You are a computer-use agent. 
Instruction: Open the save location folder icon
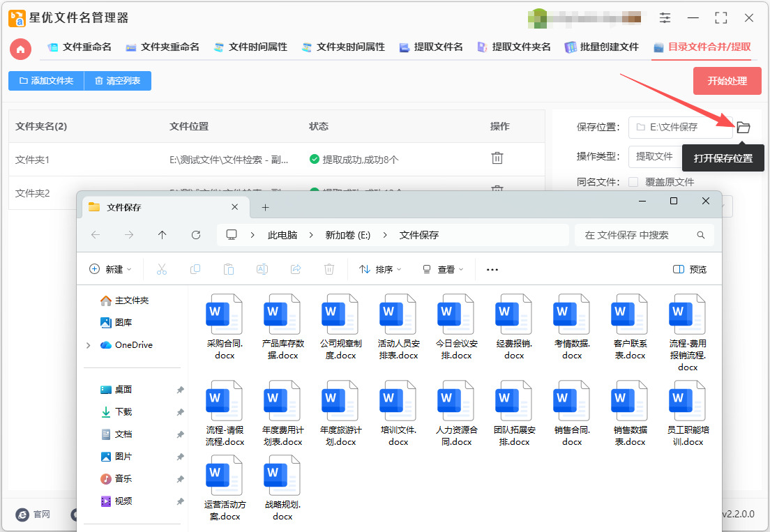[743, 127]
